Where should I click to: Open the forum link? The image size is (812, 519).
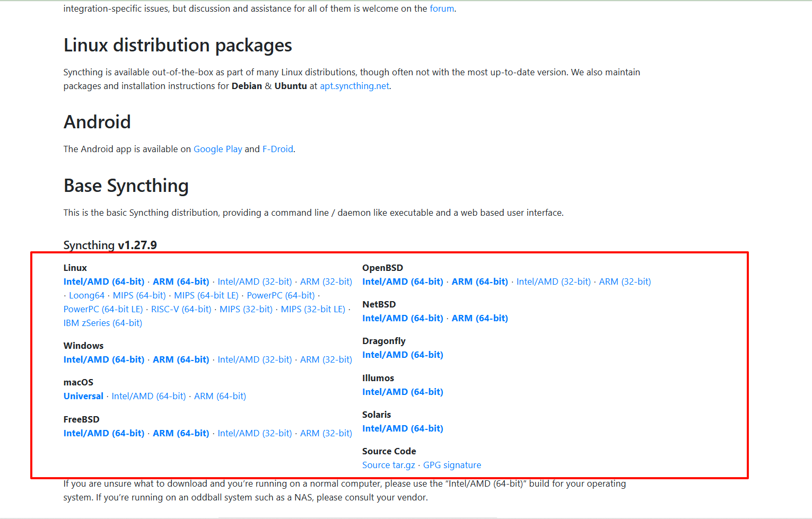coord(442,8)
